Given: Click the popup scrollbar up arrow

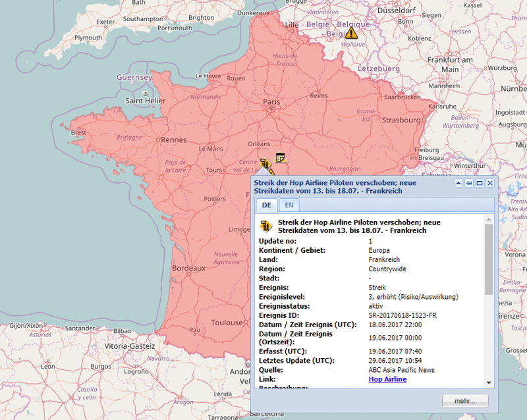Looking at the screenshot, I should click(x=489, y=219).
